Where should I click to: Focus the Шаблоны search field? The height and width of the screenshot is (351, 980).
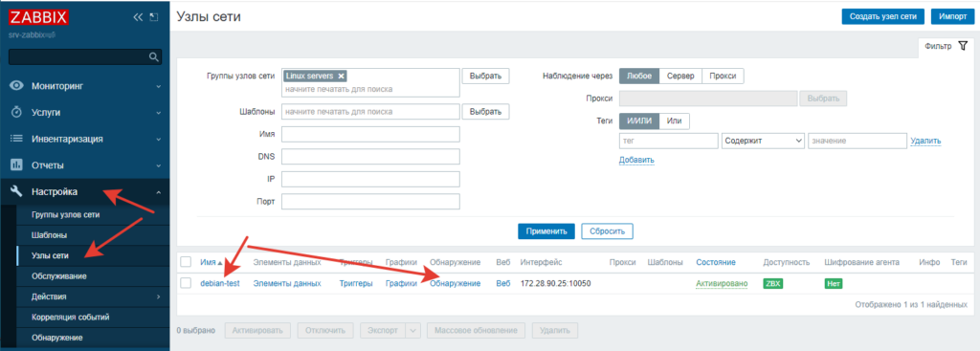(370, 112)
